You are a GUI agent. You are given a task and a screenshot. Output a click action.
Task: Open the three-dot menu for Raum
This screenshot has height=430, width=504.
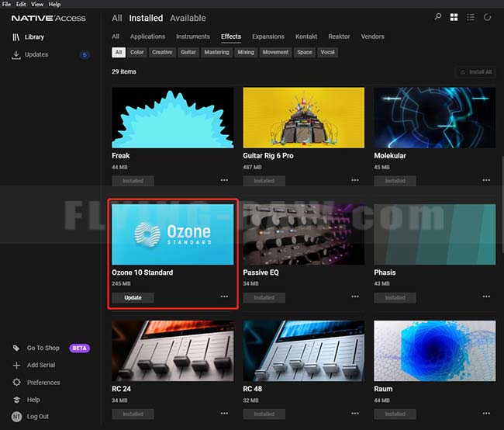[x=486, y=413]
